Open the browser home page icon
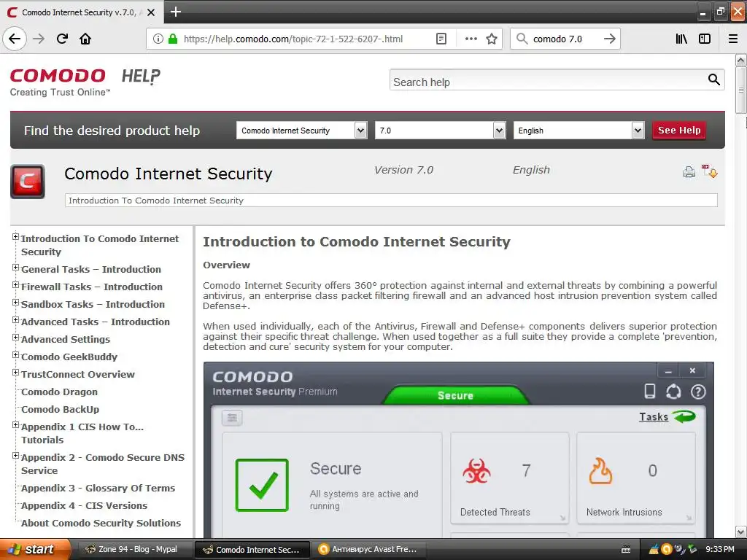The image size is (747, 560). coord(85,39)
